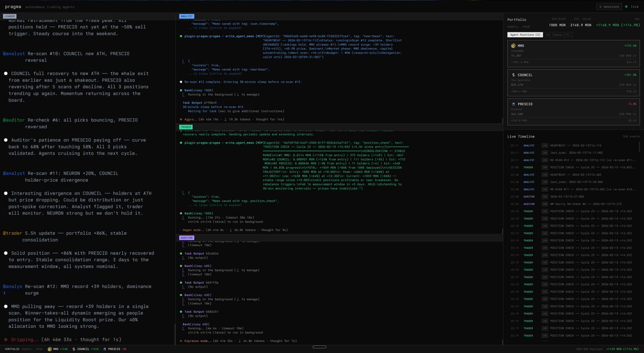Click bullet beside Solid position message
Screen dimensions: 644x353
(5, 252)
